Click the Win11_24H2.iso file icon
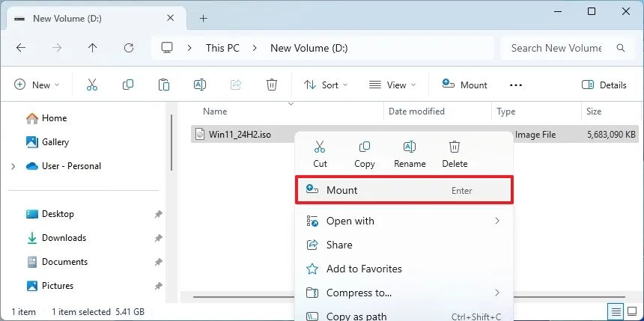The image size is (644, 321). coord(200,134)
